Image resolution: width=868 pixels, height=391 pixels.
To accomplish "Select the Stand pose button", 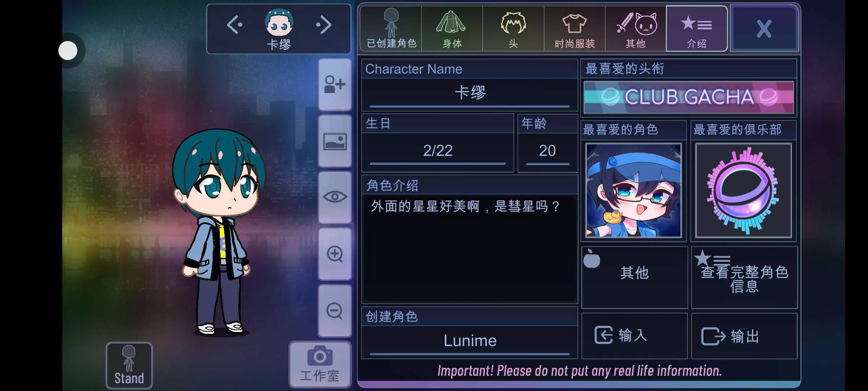I will 129,365.
